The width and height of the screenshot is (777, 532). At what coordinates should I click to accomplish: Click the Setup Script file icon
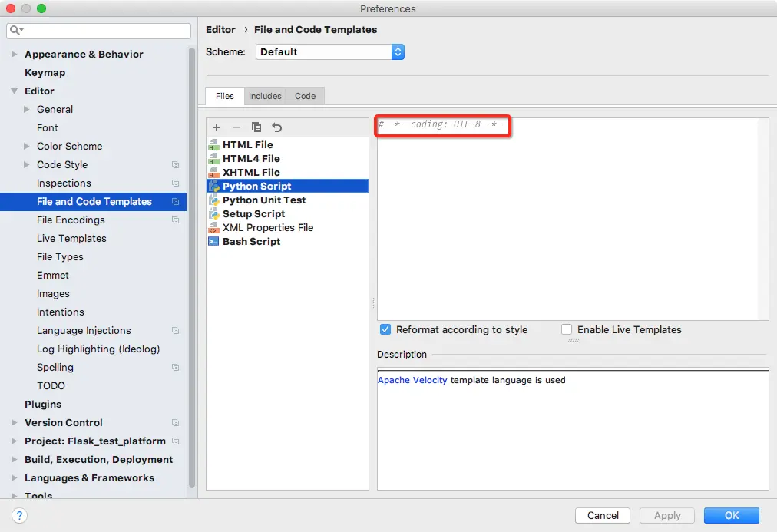point(213,214)
